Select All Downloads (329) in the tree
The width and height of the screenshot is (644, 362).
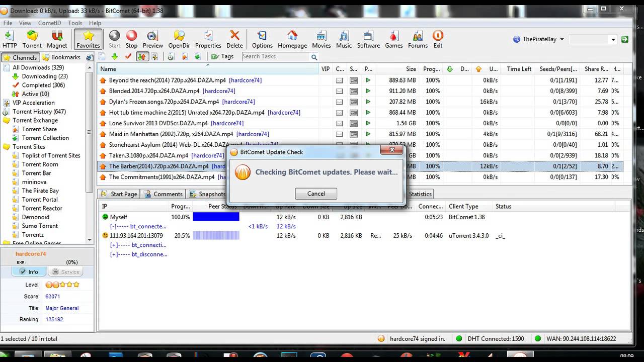point(38,67)
